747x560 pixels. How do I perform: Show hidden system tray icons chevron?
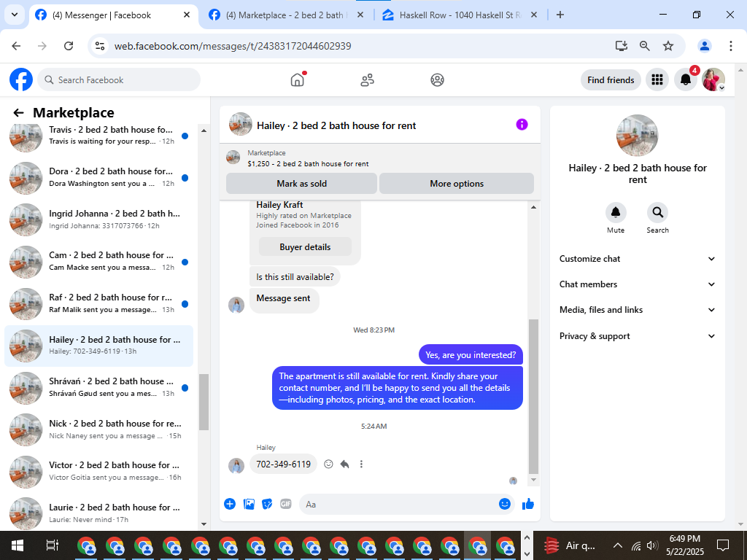[617, 545]
